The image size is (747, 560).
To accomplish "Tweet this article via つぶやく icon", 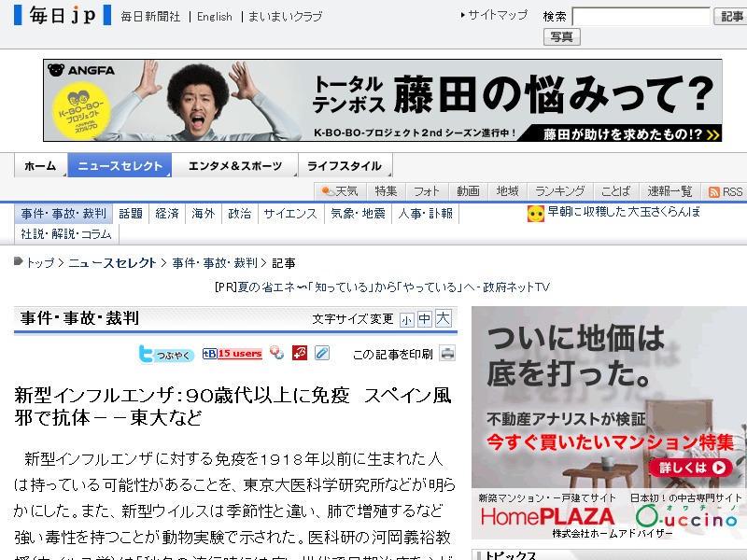I will click(166, 355).
